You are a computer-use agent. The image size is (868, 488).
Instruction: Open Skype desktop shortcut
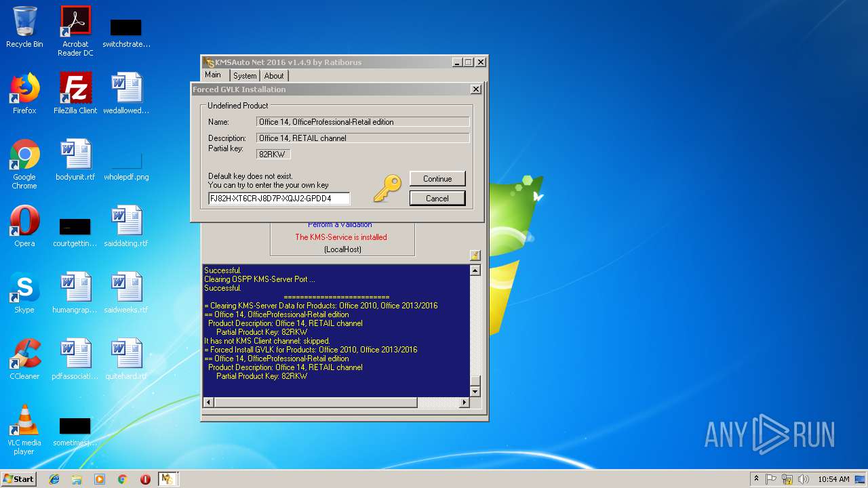click(x=24, y=293)
